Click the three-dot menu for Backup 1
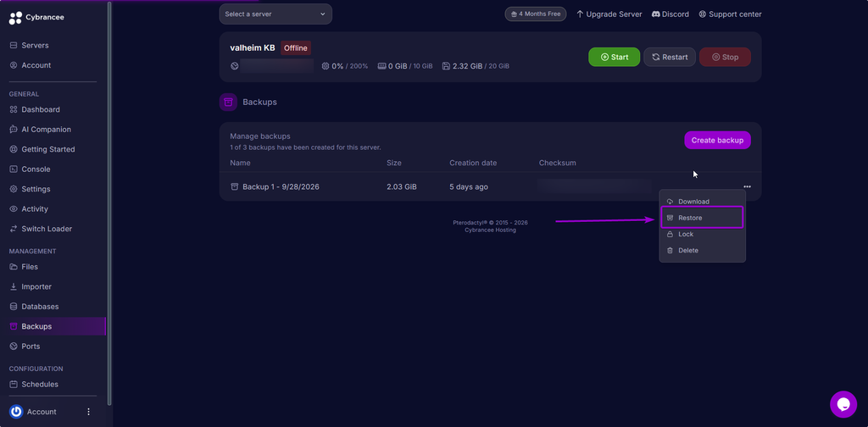Screen dimensions: 868x427 tap(748, 187)
